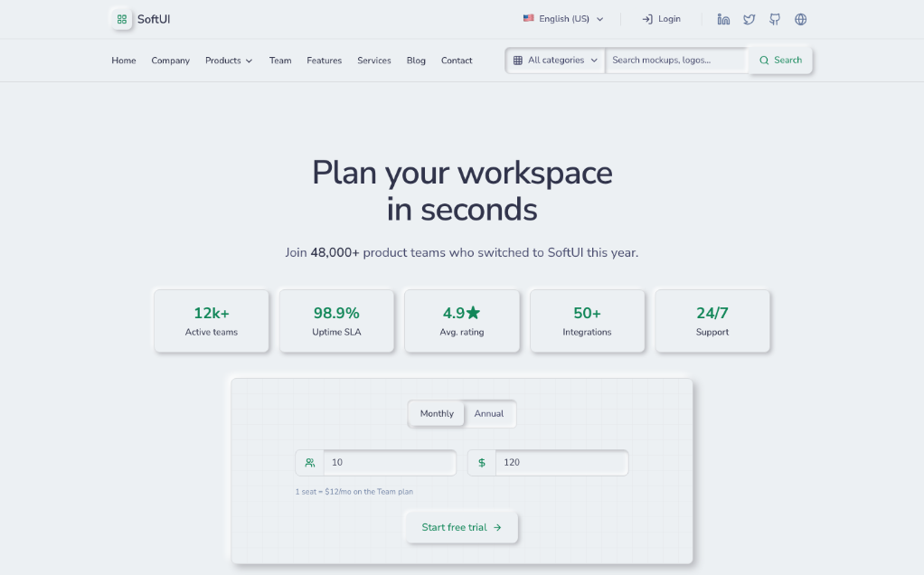
Task: Click the US flag icon
Action: [x=529, y=18]
